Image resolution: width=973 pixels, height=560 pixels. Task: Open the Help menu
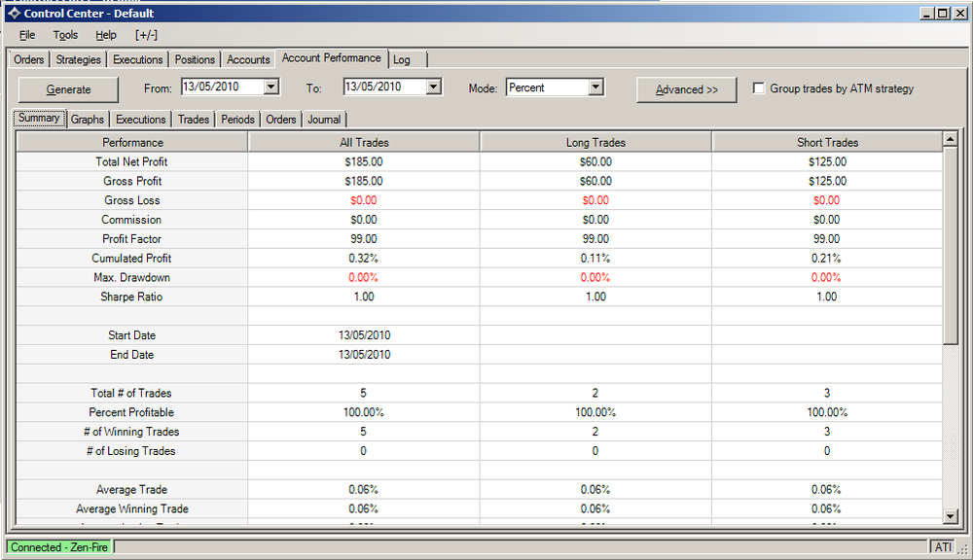[105, 35]
